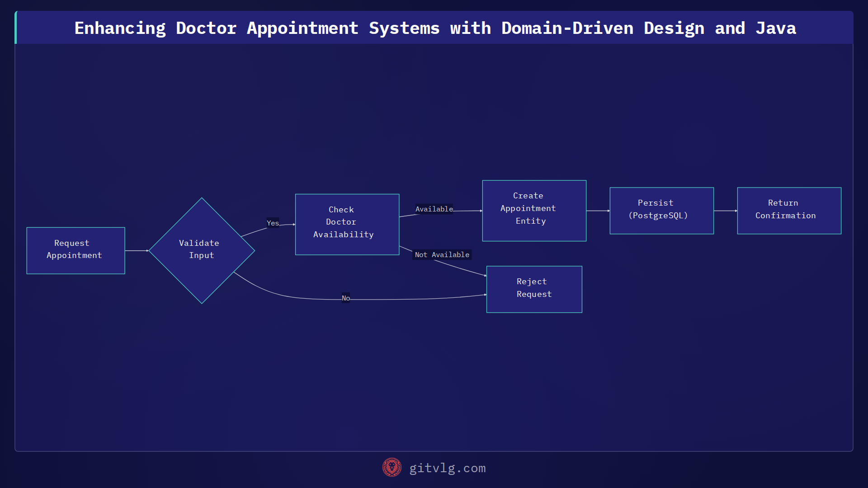
Task: Click the 'Available' edge label
Action: (434, 209)
